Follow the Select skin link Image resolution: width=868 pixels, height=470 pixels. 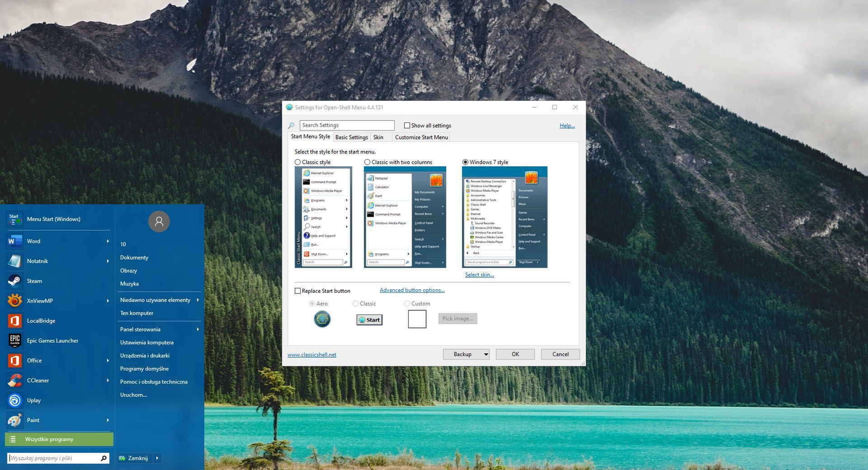pyautogui.click(x=479, y=275)
